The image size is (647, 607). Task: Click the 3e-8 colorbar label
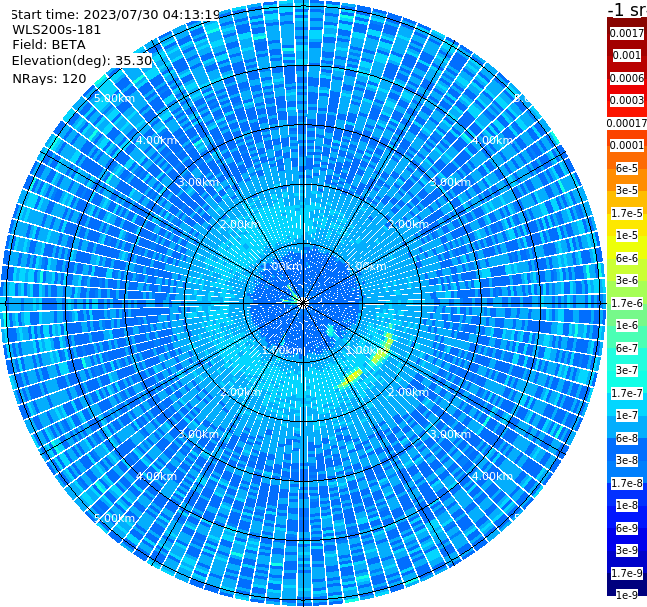click(627, 460)
